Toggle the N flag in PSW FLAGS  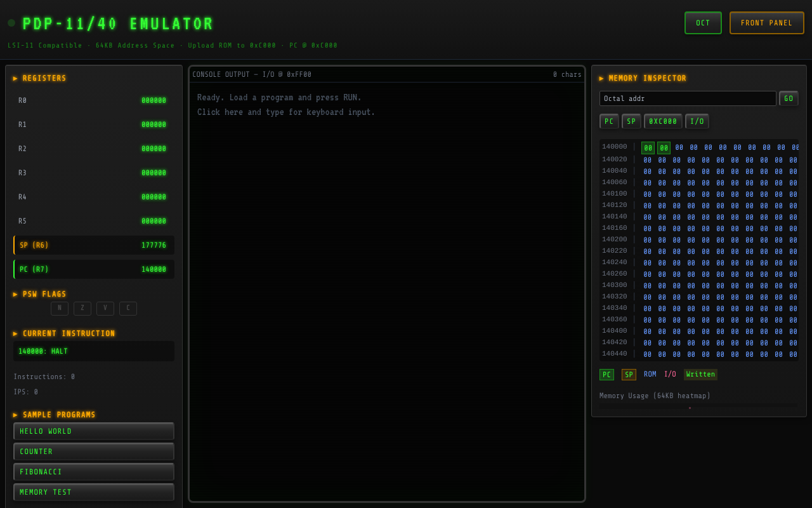60,308
